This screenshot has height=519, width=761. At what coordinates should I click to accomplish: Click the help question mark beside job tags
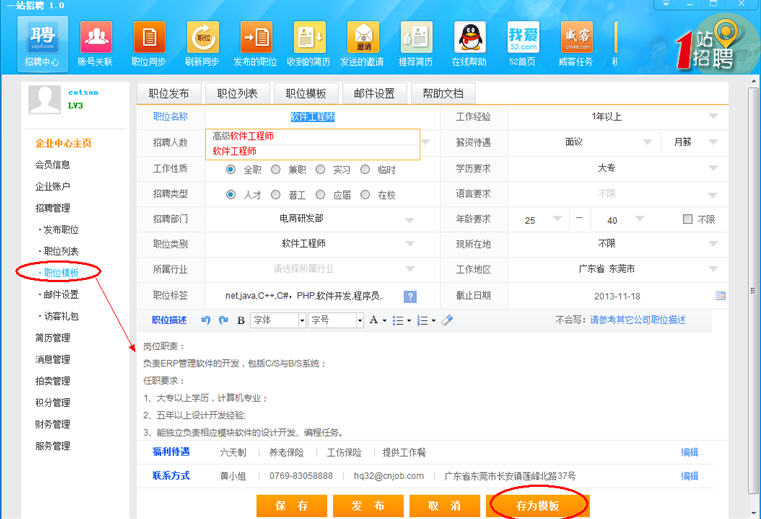409,297
